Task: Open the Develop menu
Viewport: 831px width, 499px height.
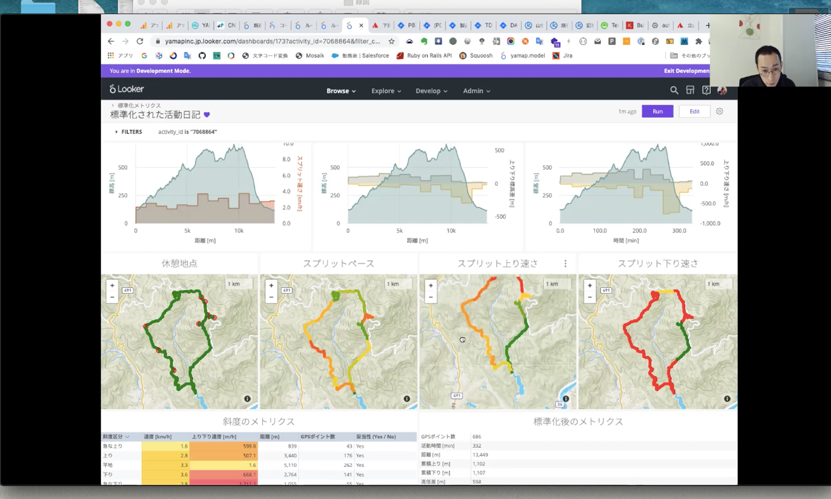Action: (431, 91)
